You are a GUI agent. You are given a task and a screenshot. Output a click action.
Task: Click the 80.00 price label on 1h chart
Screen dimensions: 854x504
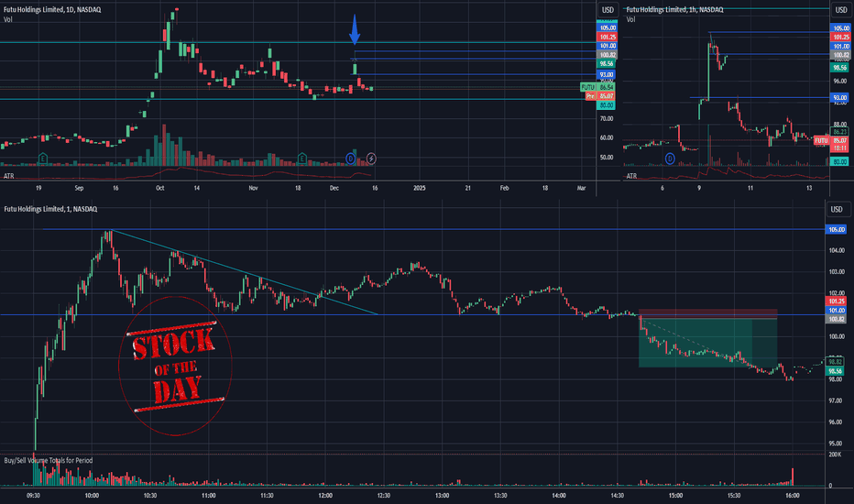click(840, 162)
